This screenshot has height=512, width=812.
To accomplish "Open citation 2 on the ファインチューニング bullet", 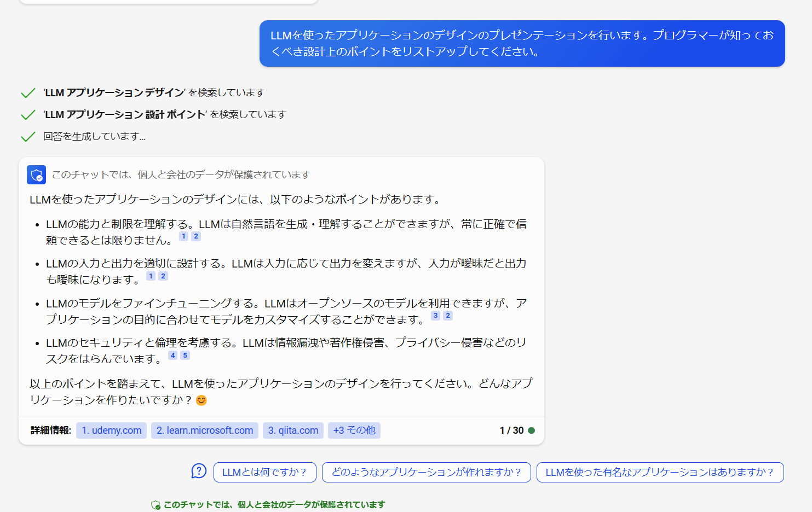I will click(x=448, y=316).
